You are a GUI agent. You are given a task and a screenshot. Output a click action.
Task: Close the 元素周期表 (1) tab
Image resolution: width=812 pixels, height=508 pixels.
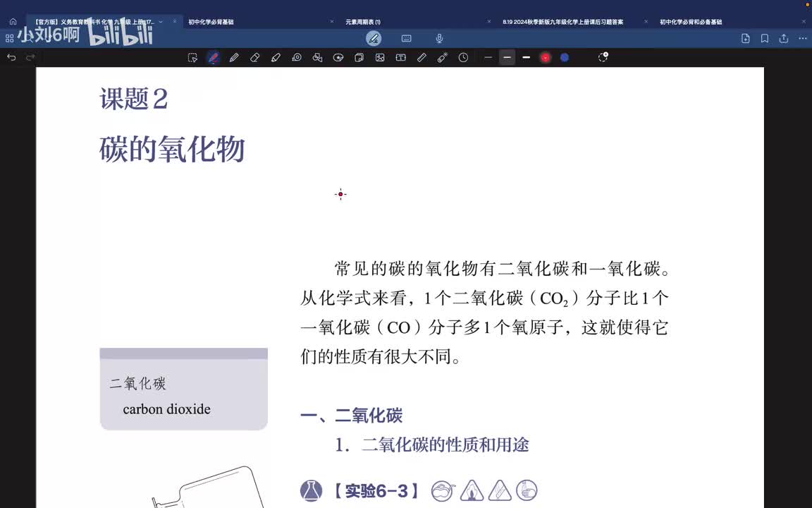point(489,22)
